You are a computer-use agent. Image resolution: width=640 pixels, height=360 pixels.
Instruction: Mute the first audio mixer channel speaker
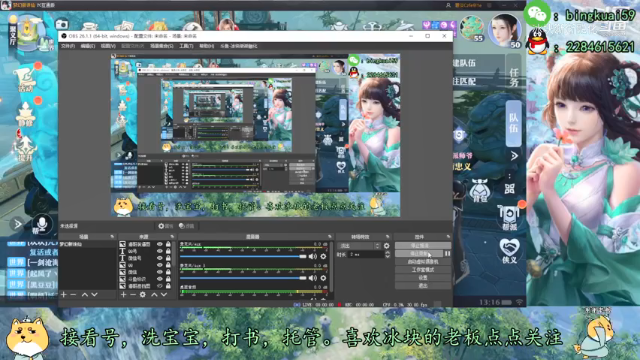tap(313, 256)
